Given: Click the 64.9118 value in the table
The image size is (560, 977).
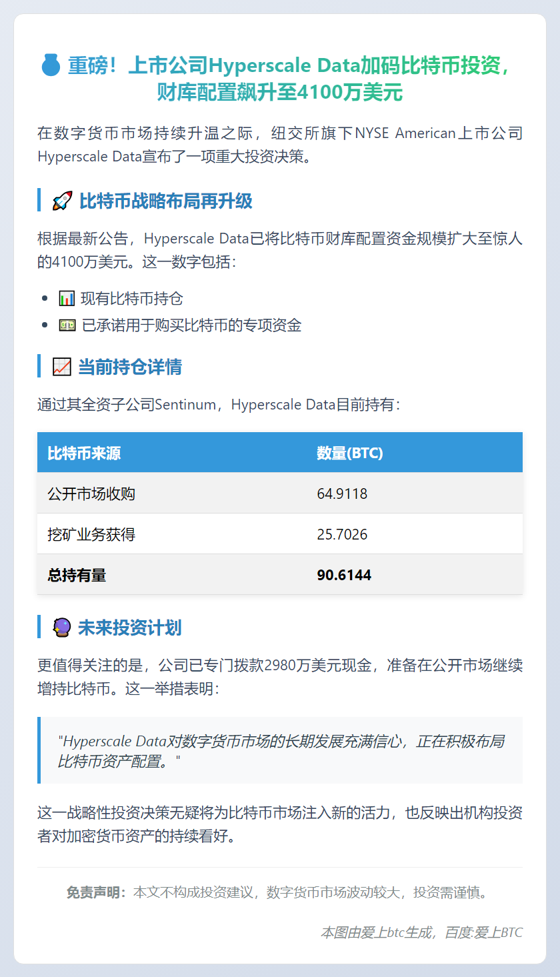Looking at the screenshot, I should pyautogui.click(x=342, y=494).
